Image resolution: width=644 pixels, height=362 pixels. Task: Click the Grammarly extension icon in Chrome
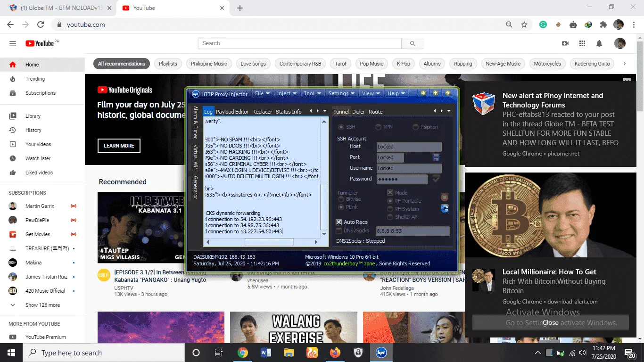pos(543,25)
